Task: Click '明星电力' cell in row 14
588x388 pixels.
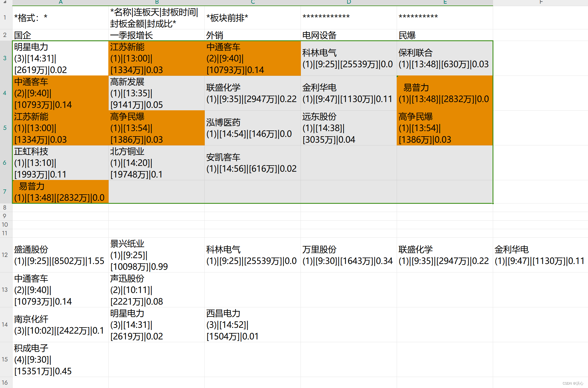Action: [157, 325]
